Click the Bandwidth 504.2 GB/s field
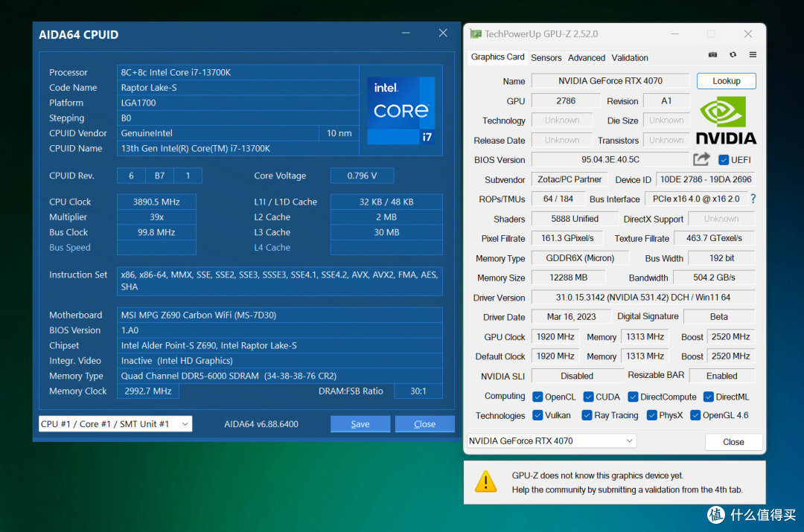This screenshot has width=804, height=532. coord(714,278)
